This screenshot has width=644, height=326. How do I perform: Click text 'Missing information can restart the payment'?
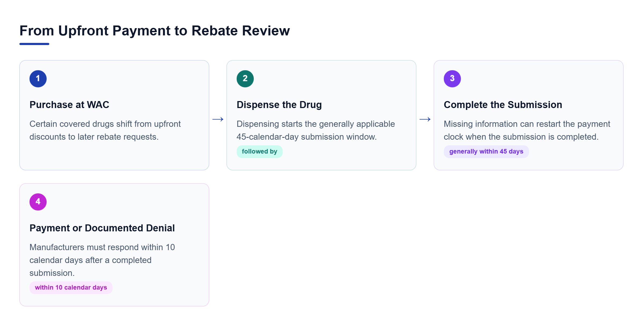coord(527,124)
